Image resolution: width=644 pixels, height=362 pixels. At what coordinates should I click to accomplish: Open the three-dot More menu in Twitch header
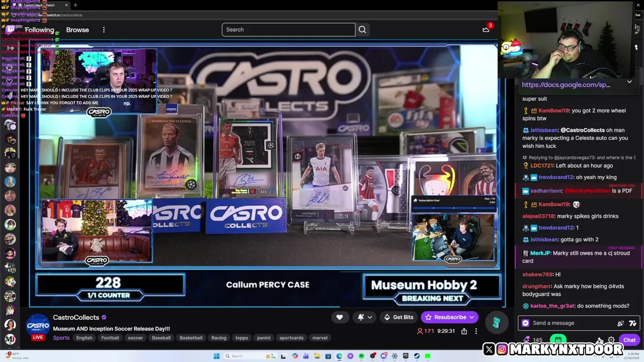click(104, 30)
